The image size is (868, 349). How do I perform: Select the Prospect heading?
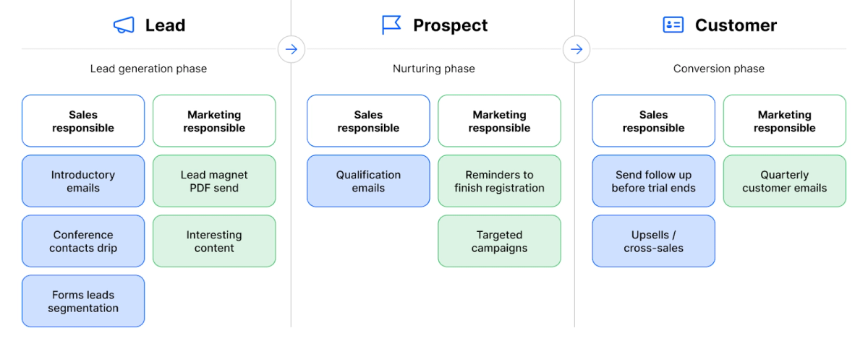[x=450, y=25]
